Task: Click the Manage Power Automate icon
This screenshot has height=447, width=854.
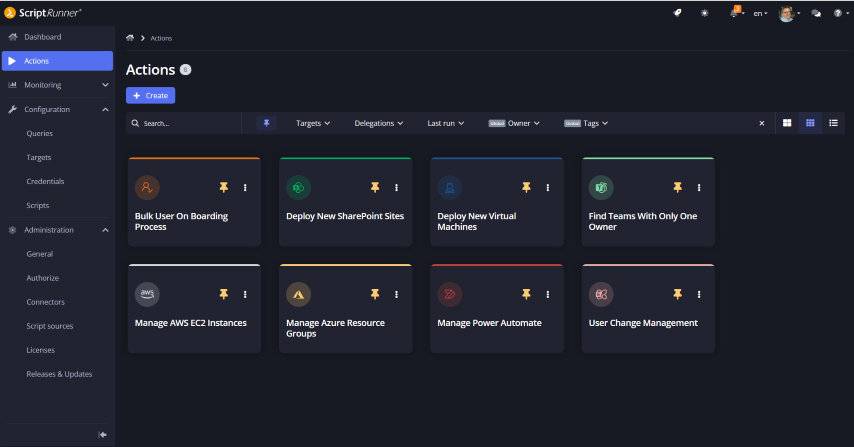Action: click(450, 294)
